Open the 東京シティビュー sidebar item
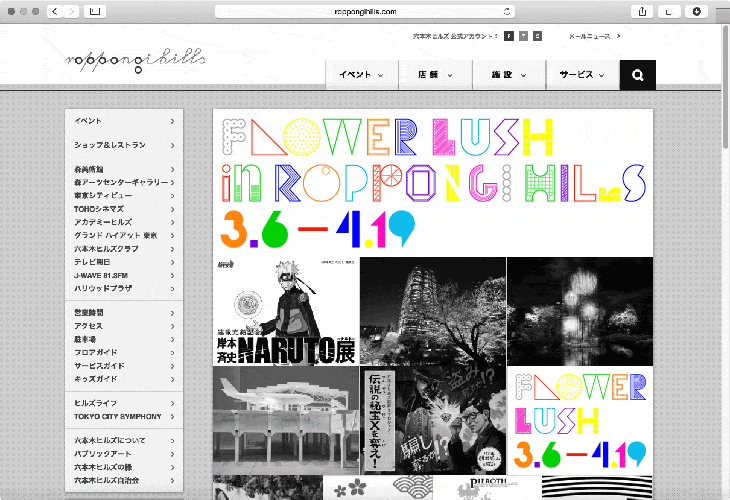This screenshot has height=500, width=730. (x=124, y=196)
